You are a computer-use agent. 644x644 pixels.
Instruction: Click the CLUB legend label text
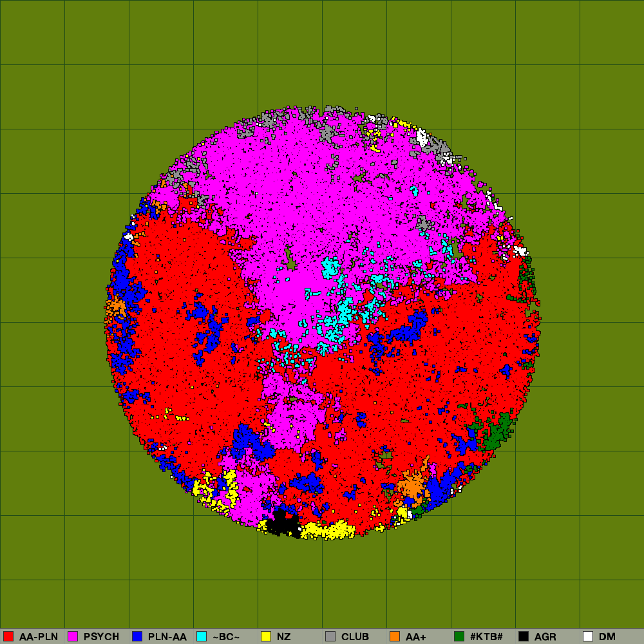pos(355,636)
